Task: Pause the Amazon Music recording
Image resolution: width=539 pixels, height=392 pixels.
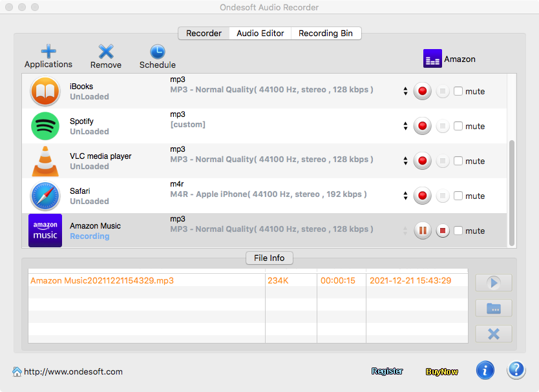Action: click(422, 231)
